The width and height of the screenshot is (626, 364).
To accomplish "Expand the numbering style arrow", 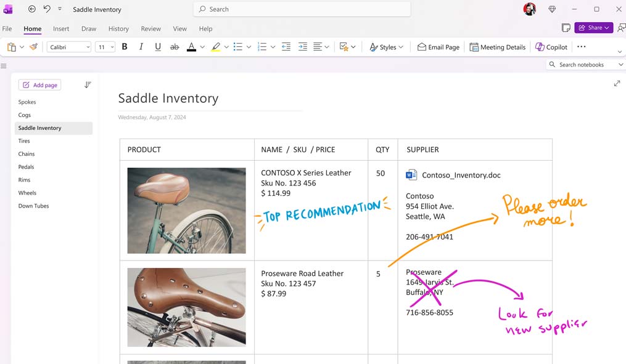I will (x=273, y=47).
